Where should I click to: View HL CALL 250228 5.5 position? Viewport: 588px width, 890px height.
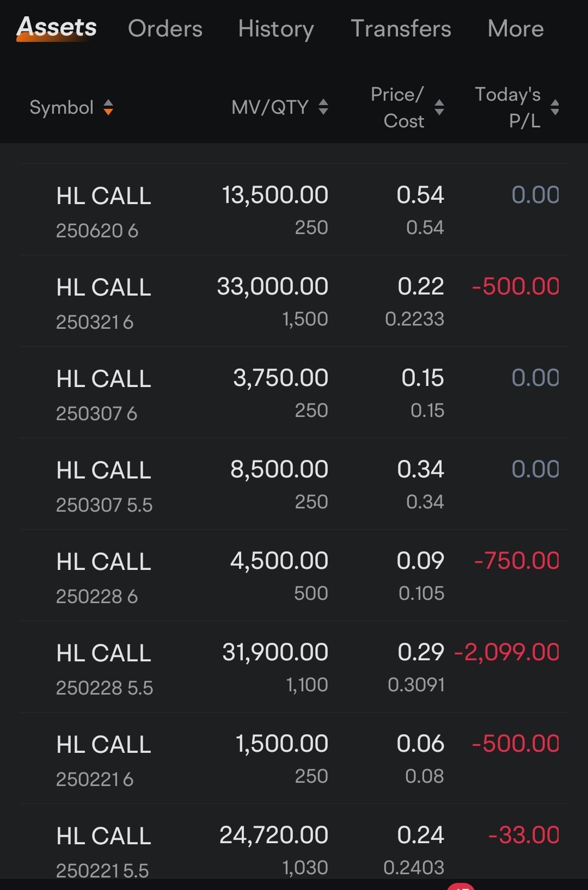[x=294, y=667]
